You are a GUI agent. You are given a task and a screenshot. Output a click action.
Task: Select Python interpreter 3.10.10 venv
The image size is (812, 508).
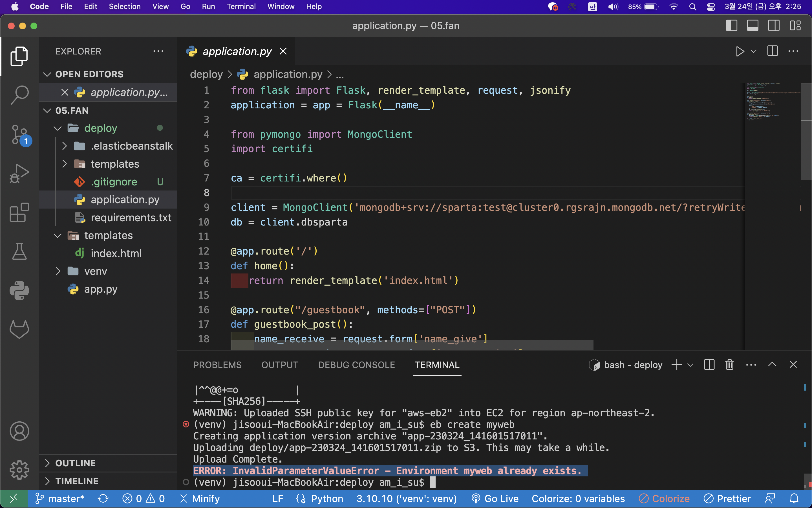(x=406, y=499)
